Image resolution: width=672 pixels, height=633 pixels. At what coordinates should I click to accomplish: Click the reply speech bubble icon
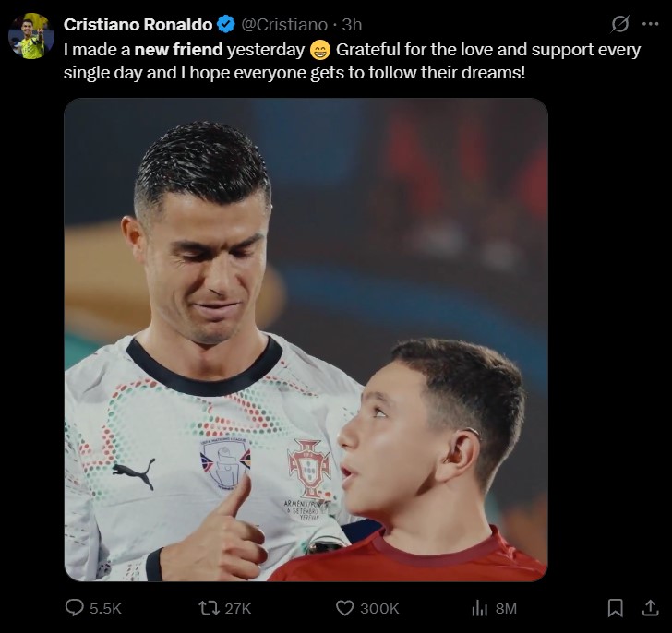[75, 608]
